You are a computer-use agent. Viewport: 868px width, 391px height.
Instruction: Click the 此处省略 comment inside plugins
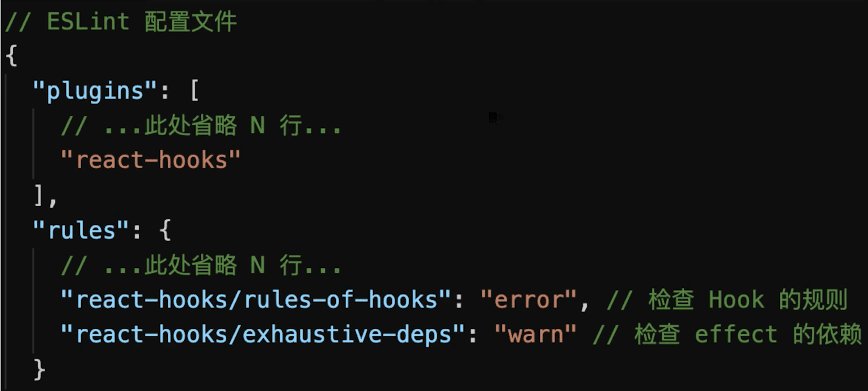(201, 126)
